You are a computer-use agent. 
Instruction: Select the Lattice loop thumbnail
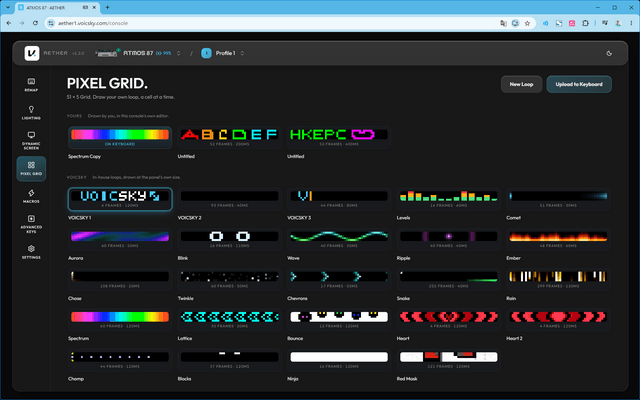[229, 320]
